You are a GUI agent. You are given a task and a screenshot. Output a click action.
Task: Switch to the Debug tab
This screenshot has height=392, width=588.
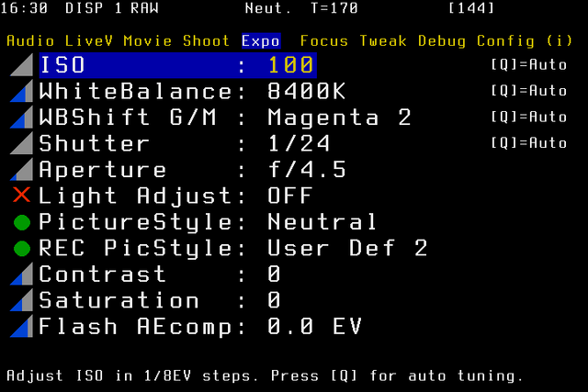click(442, 40)
